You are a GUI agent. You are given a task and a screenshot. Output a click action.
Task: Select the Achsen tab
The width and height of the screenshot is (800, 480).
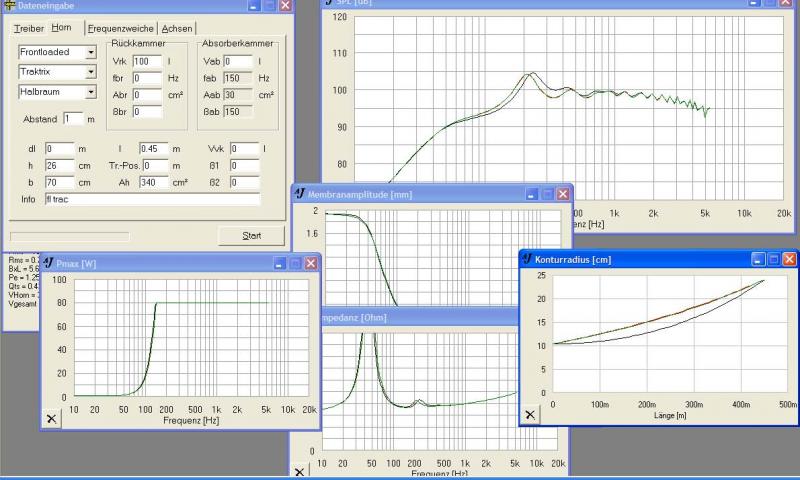[x=177, y=28]
